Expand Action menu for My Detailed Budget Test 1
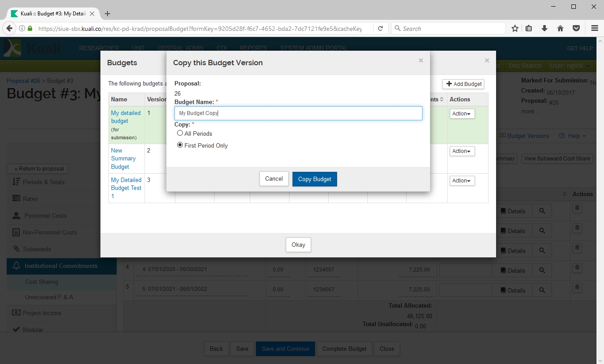604x364 pixels. pyautogui.click(x=461, y=181)
